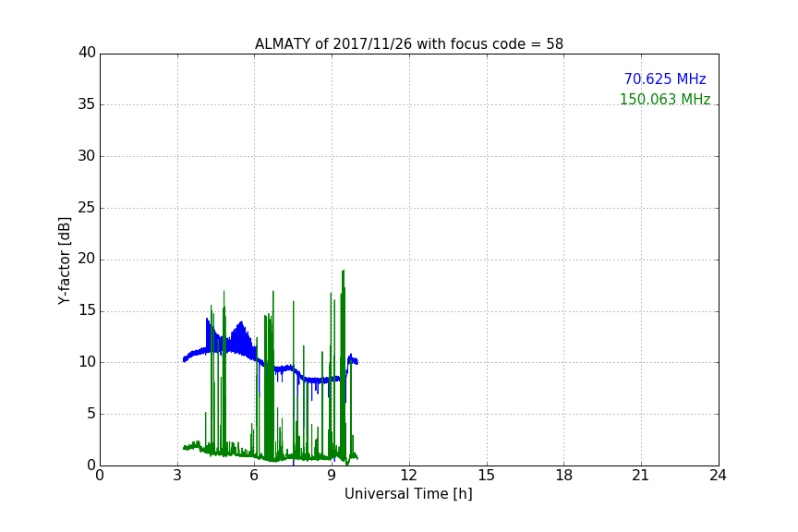Click the x-axis tick label 15
Viewport: 798px width, 532px height.
(486, 476)
